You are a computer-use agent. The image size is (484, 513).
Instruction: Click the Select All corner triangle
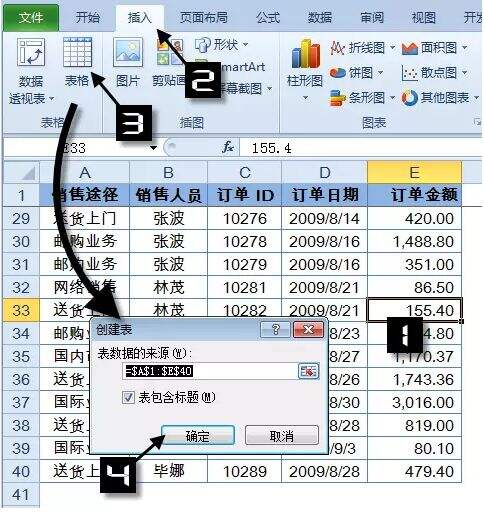pyautogui.click(x=21, y=172)
